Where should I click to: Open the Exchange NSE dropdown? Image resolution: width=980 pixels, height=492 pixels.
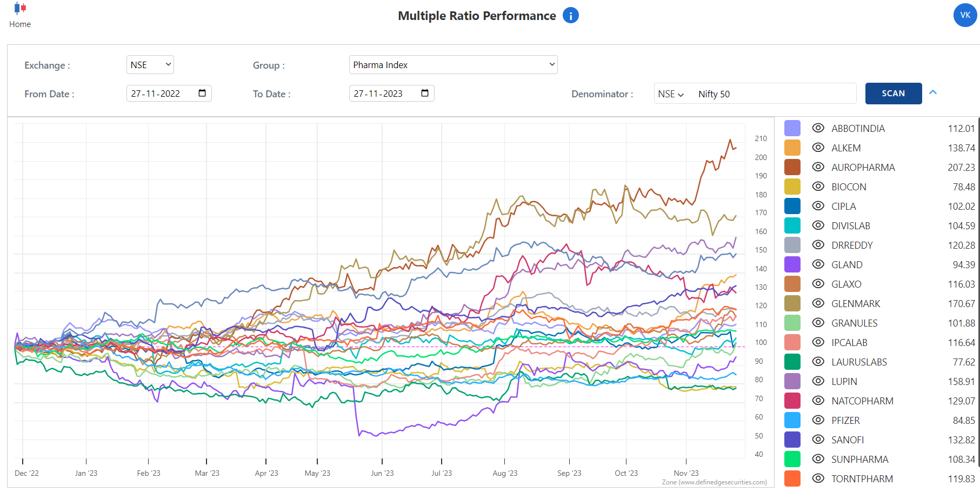click(150, 65)
